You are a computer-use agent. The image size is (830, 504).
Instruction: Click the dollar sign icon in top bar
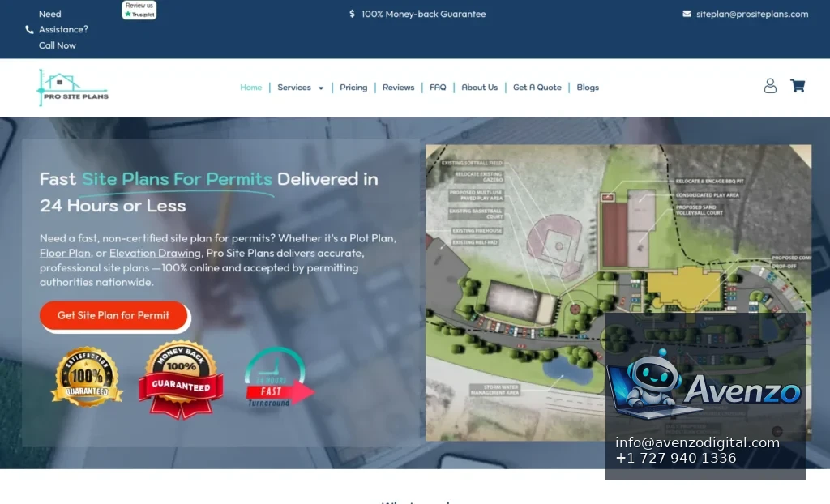click(352, 14)
